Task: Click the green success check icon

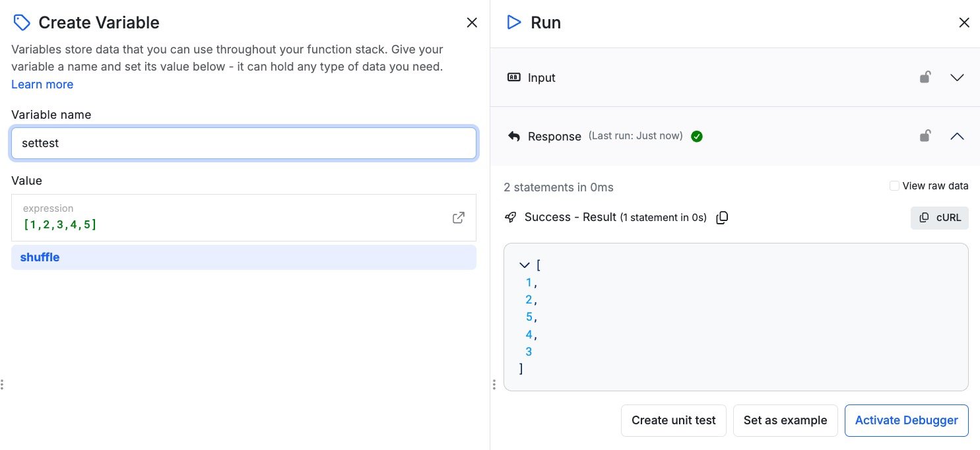Action: point(697,137)
